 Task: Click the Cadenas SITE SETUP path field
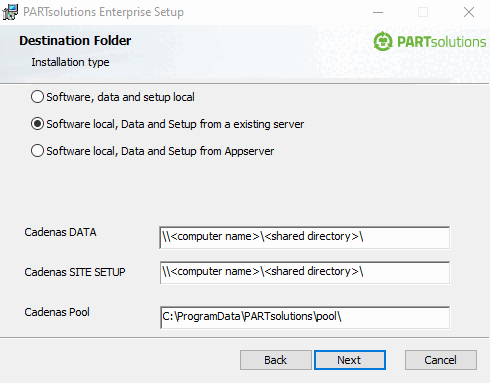(x=305, y=272)
